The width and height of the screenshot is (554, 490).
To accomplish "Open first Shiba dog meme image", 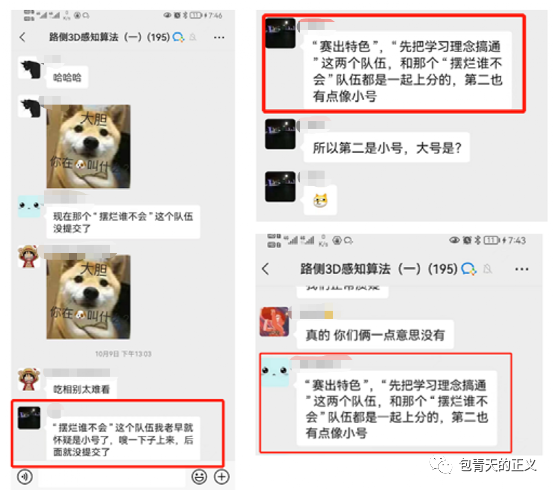I will tap(88, 146).
